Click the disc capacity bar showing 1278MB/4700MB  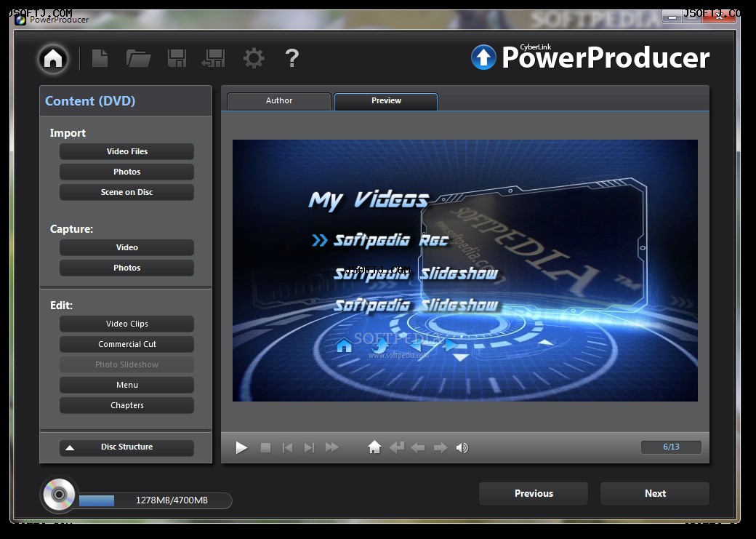click(156, 500)
